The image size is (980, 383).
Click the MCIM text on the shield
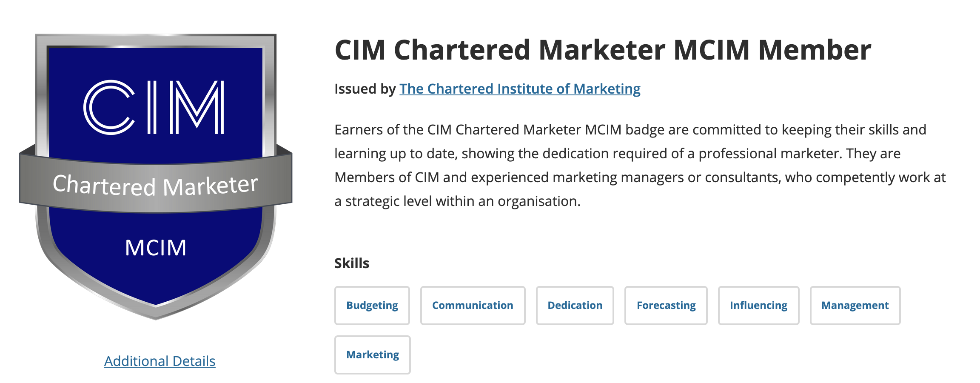(x=156, y=248)
